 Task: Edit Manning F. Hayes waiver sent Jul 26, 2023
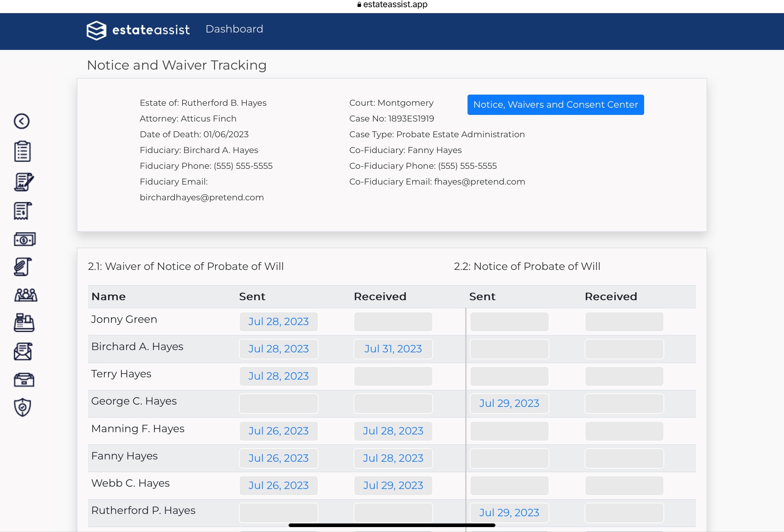[x=278, y=431]
